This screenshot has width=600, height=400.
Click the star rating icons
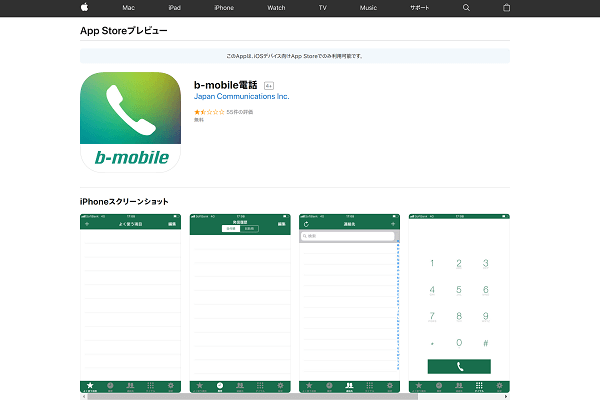pos(209,112)
